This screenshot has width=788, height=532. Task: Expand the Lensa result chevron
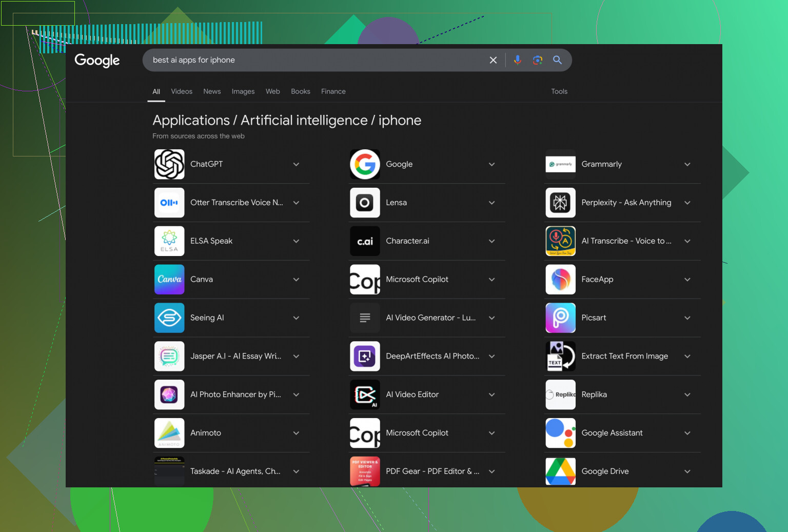[491, 203]
